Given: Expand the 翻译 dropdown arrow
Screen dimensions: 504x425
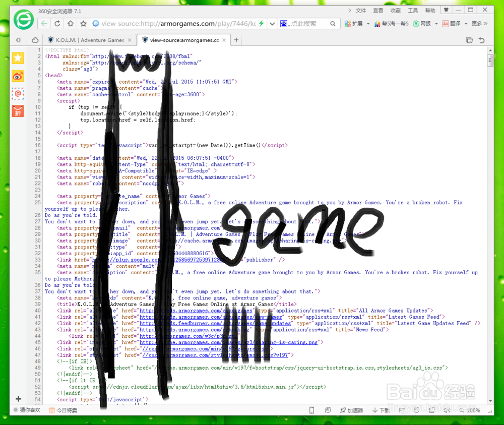Looking at the screenshot, I should tap(466, 24).
